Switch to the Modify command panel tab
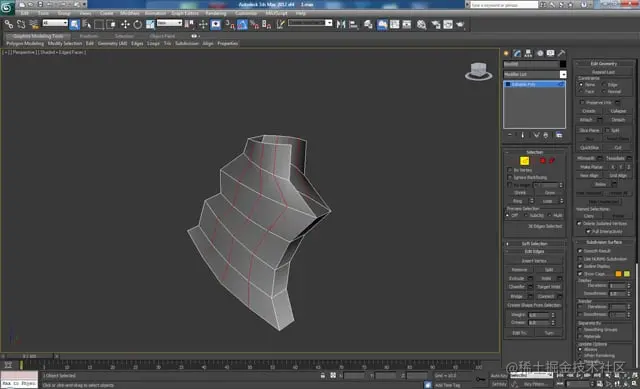This screenshot has height=389, width=640. 517,53
